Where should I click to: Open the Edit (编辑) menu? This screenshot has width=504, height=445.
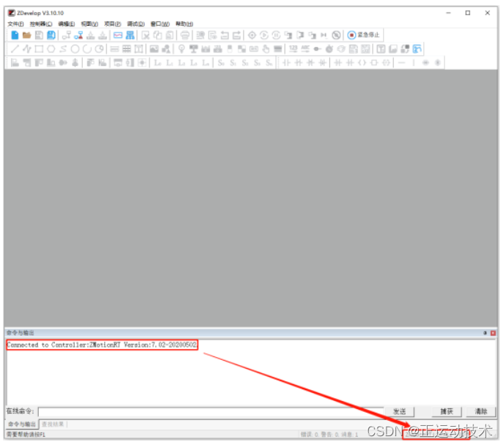click(67, 23)
